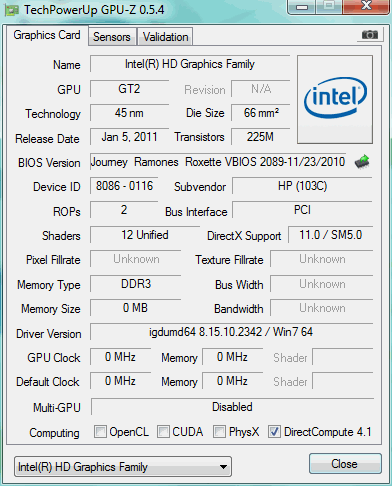Expand the Intel(R) HD Graphics Family dropdown
392x486 pixels.
(123, 467)
